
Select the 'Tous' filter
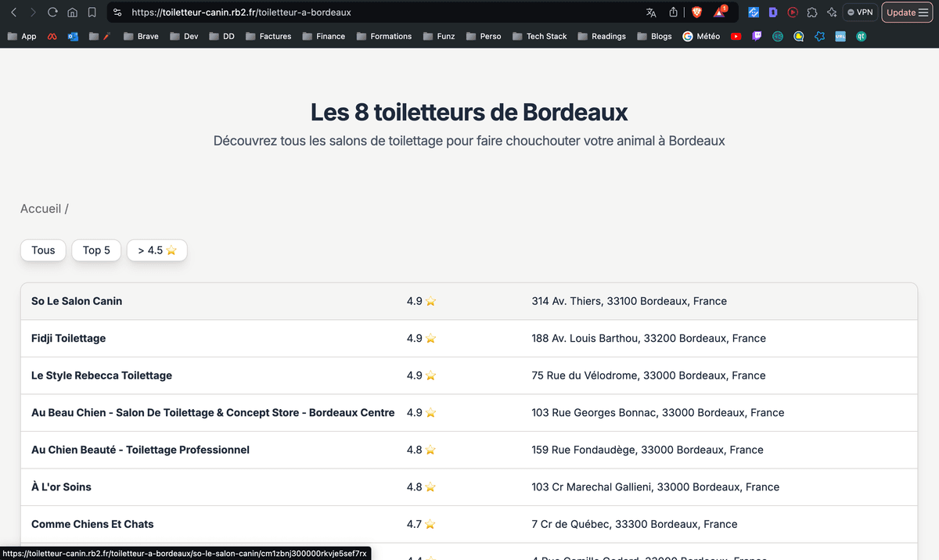click(43, 250)
